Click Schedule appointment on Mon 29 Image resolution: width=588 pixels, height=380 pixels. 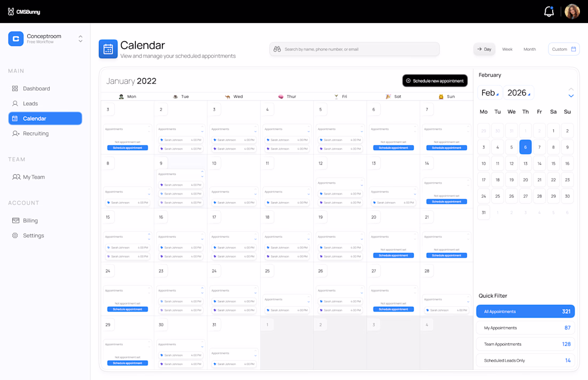tap(128, 363)
